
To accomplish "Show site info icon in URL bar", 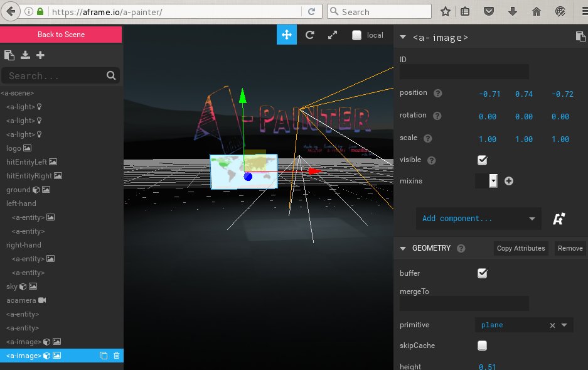I will 28,12.
